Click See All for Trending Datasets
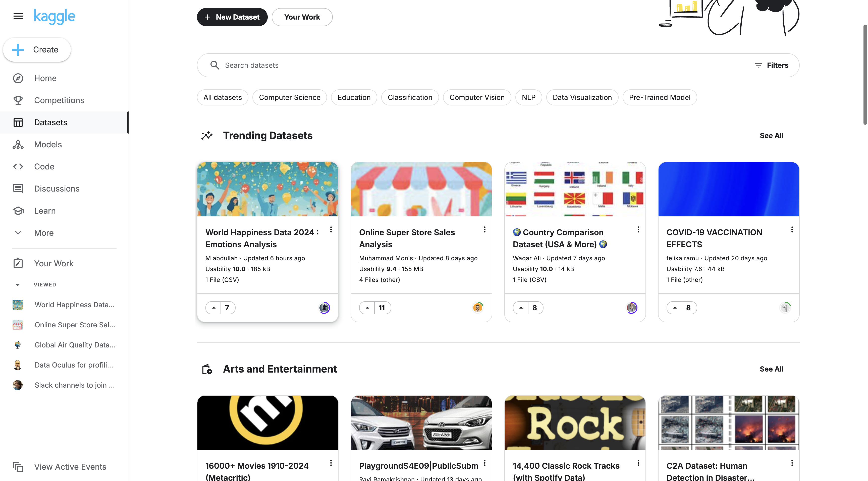This screenshot has height=481, width=868. [x=771, y=135]
